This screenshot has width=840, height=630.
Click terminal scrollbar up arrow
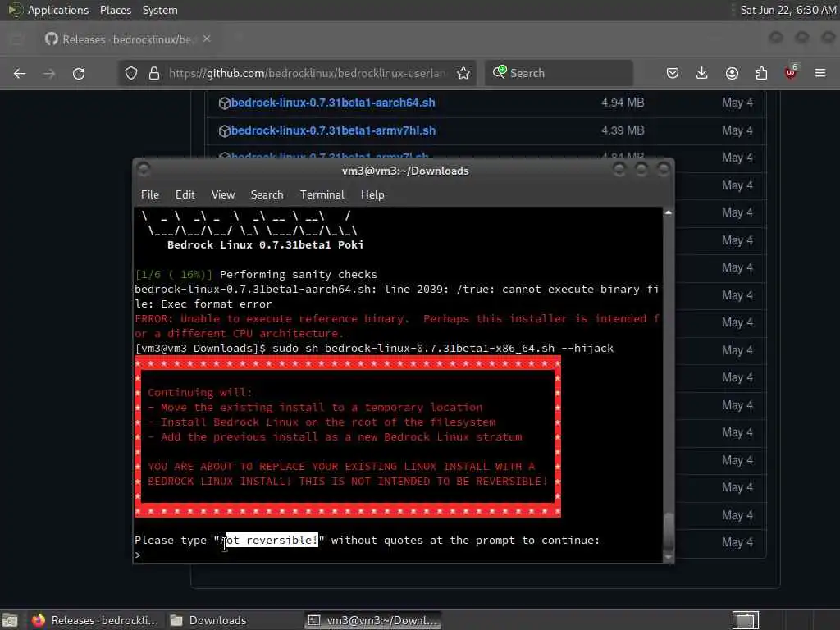click(668, 212)
